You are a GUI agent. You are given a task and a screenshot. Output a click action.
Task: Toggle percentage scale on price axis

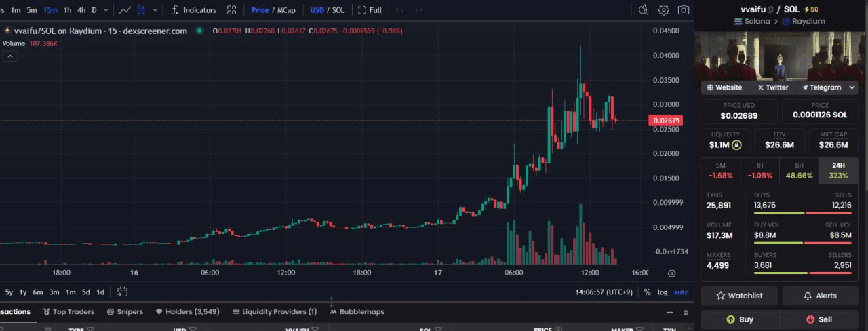click(x=648, y=292)
